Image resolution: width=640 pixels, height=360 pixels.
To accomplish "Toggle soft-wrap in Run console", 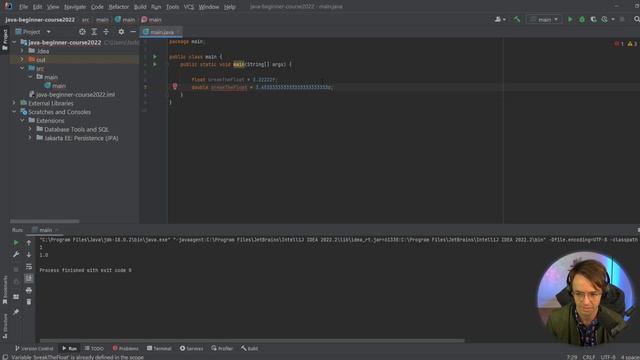I will click(x=29, y=267).
